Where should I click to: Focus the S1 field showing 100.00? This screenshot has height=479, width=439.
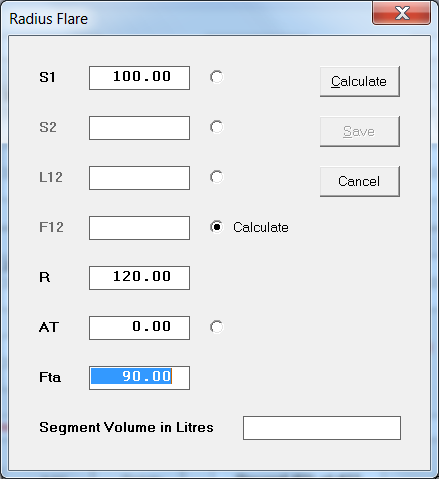139,78
